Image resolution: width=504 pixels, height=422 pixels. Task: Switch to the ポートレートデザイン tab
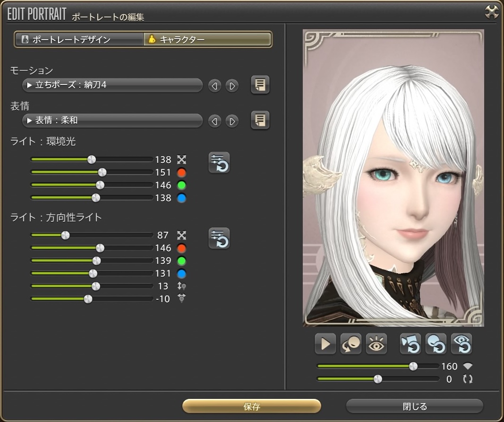pos(79,40)
